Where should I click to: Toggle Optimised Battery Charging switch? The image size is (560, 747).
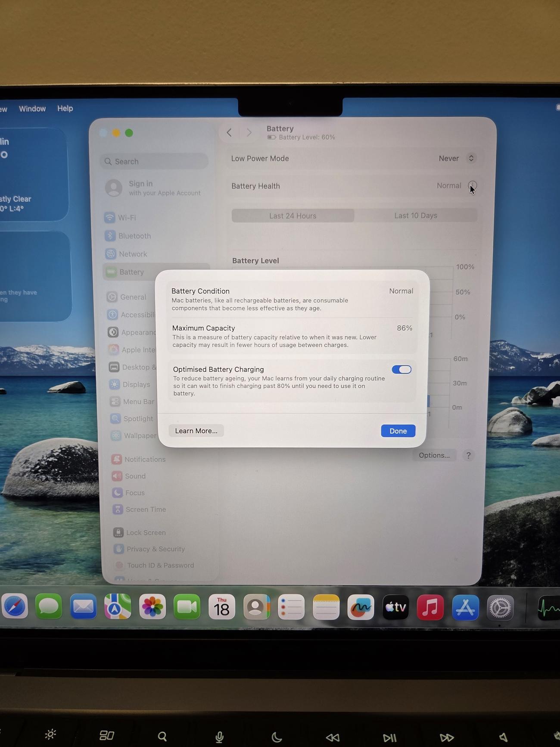coord(401,369)
